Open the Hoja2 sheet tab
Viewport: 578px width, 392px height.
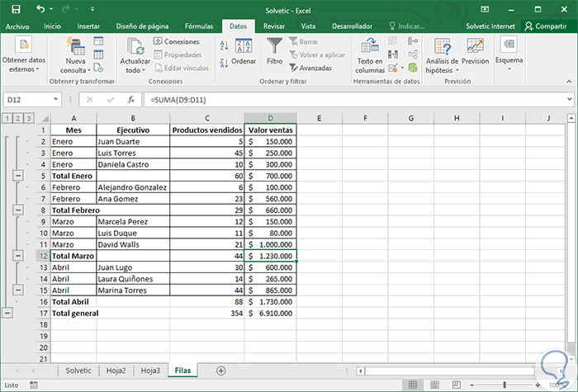116,371
